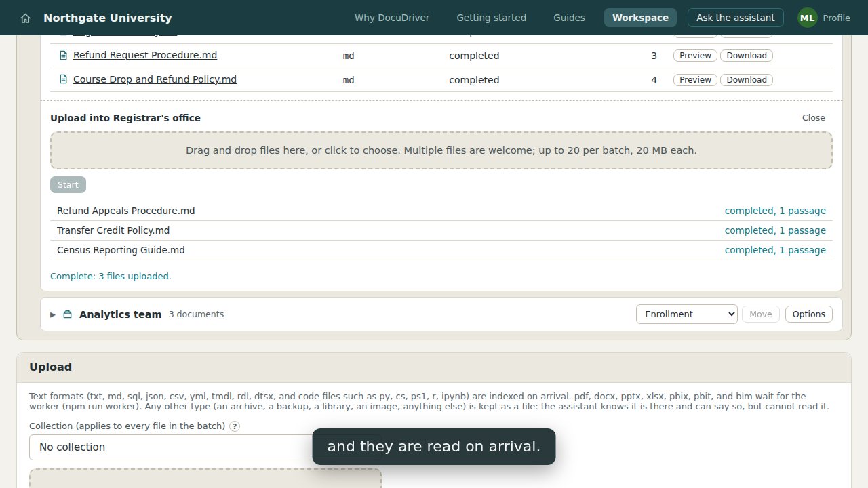The height and width of the screenshot is (488, 868).
Task: Click 'Complete: 3 files uploaded.' status text
Action: (x=111, y=277)
